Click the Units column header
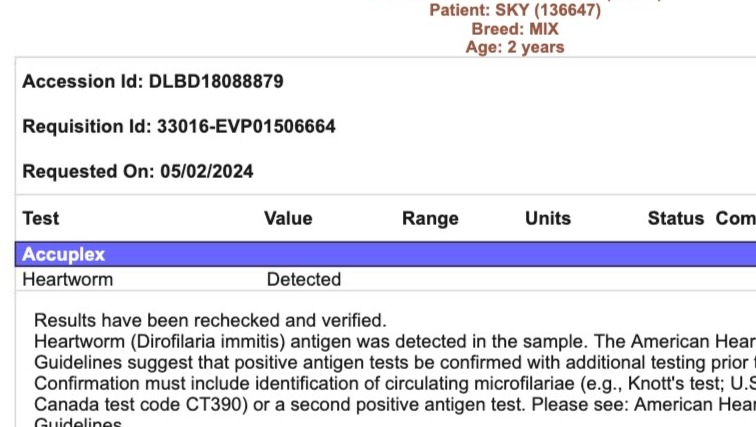Image resolution: width=756 pixels, height=427 pixels. pos(548,218)
